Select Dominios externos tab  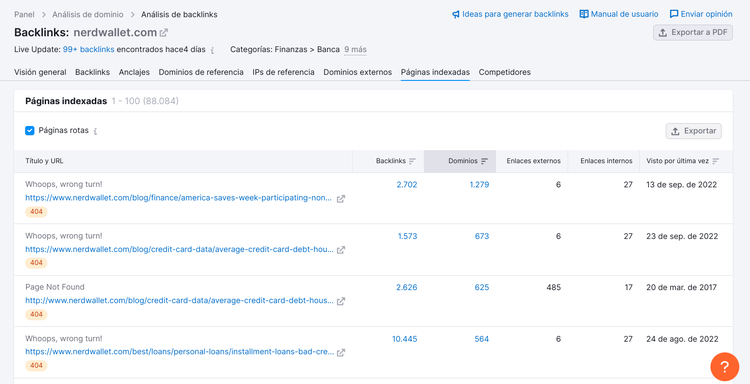[357, 72]
